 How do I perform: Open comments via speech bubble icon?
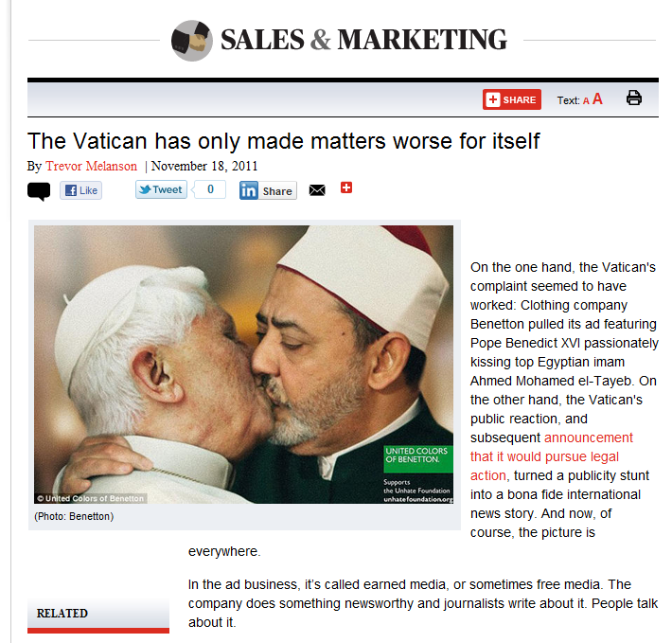(x=39, y=191)
